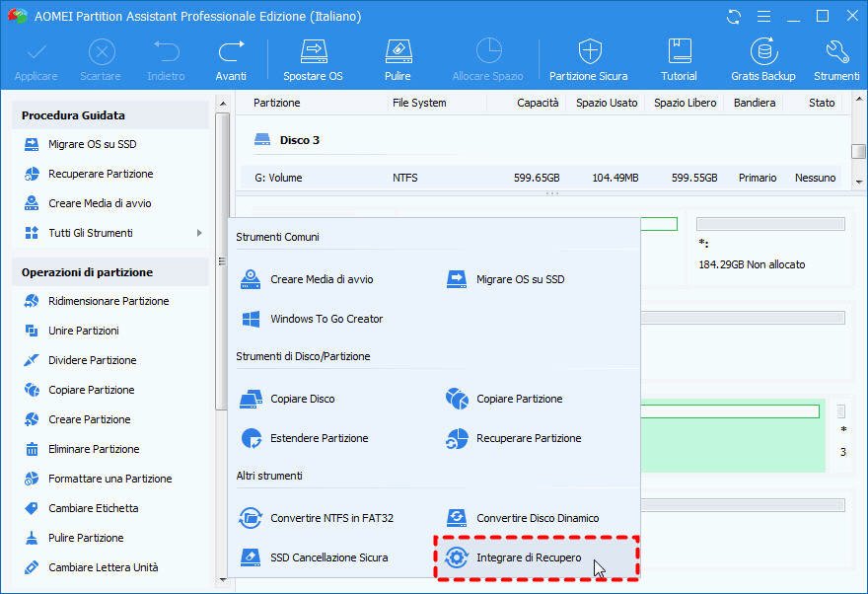Click the partition list scroll up arrow
This screenshot has width=868, height=594.
(x=858, y=100)
